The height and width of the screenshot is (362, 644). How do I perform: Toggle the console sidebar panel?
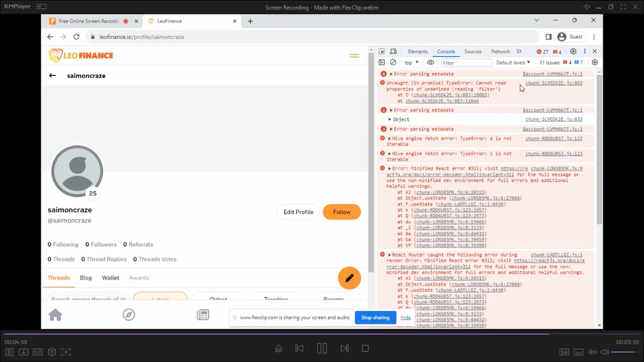381,62
